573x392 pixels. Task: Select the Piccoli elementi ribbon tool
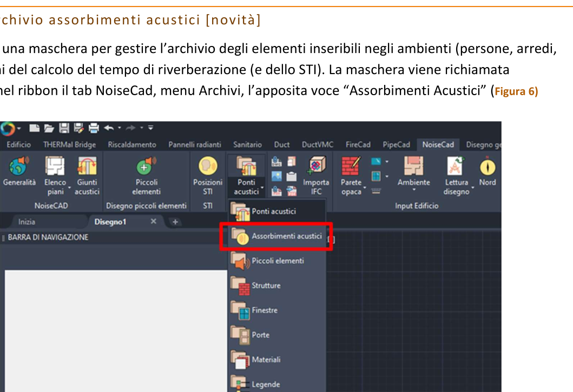146,176
